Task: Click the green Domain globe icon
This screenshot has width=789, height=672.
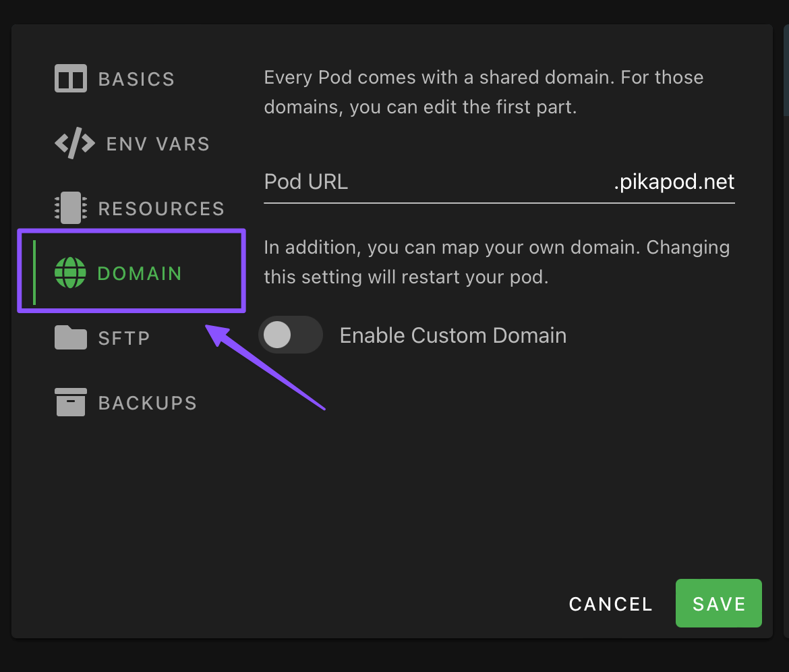Action: point(71,273)
